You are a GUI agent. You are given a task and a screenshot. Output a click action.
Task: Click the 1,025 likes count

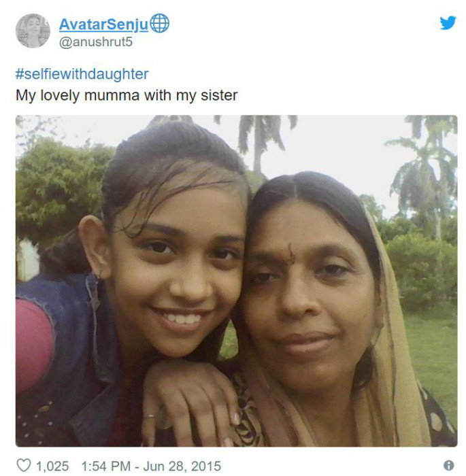(52, 466)
